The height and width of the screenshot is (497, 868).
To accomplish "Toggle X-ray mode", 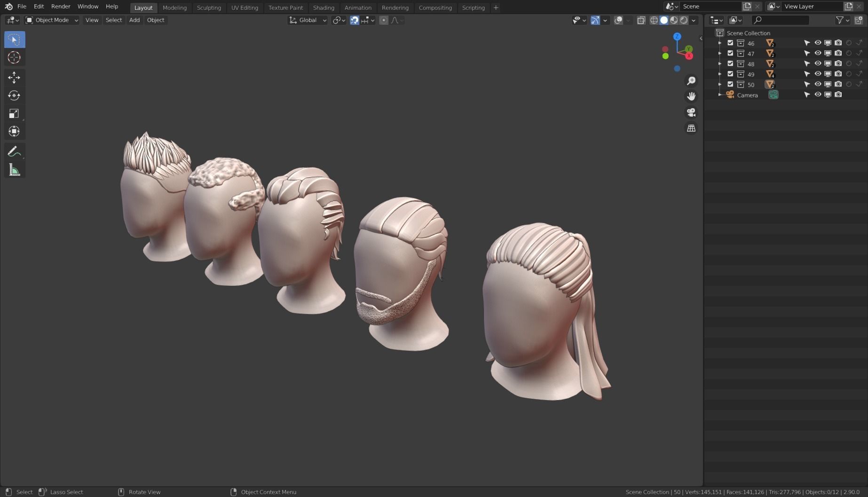I will click(x=641, y=20).
